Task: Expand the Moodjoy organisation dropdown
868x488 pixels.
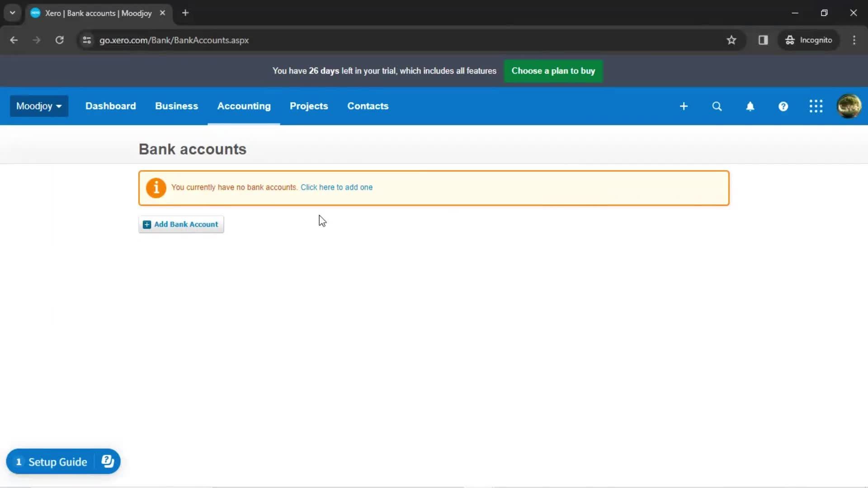Action: 39,106
